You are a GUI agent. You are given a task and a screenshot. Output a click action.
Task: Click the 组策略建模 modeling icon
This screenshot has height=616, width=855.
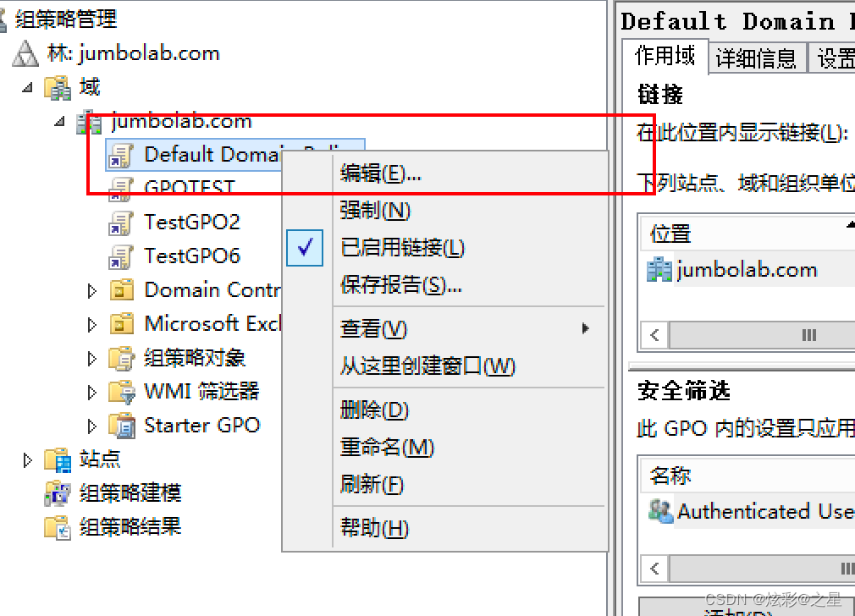pos(58,493)
